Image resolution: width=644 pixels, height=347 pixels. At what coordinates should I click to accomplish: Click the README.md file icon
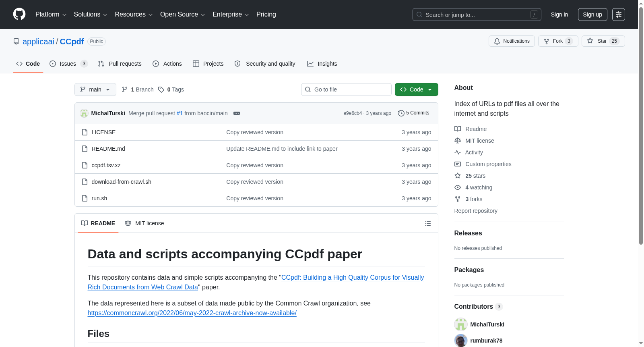coord(85,149)
